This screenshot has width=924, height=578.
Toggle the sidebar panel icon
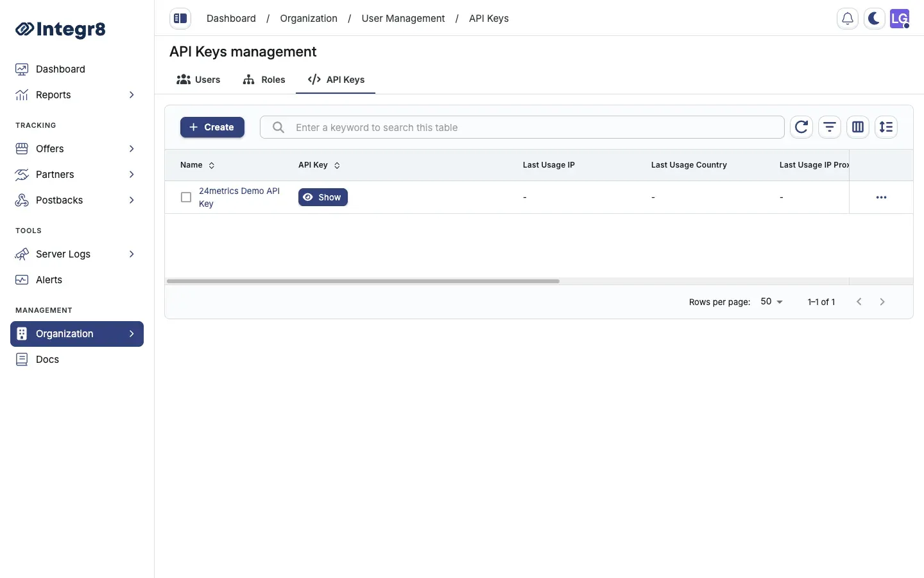click(x=180, y=19)
